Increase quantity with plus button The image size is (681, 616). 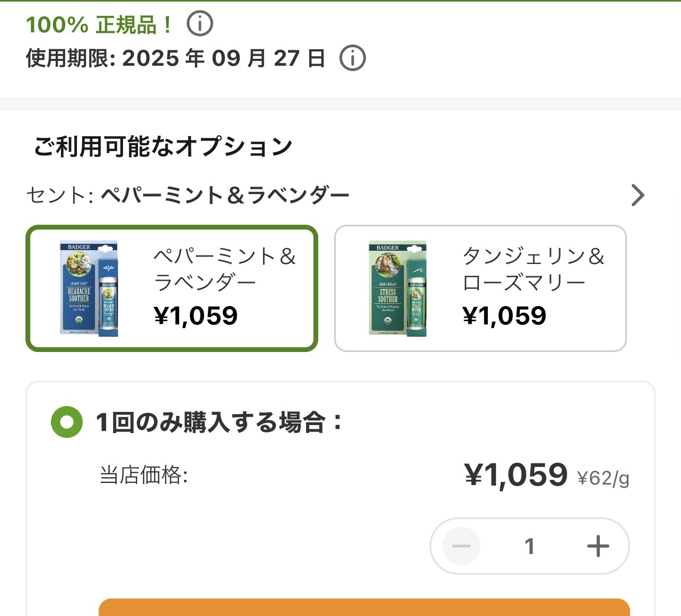click(598, 546)
